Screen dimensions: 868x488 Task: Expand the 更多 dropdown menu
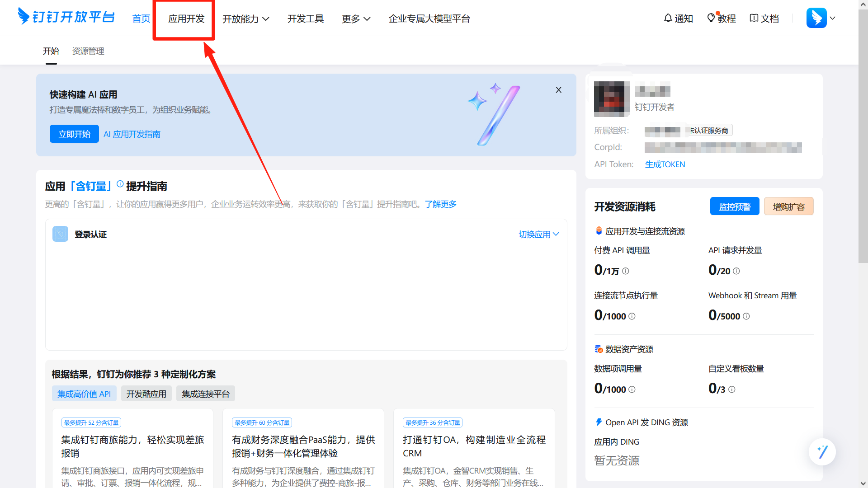tap(356, 19)
